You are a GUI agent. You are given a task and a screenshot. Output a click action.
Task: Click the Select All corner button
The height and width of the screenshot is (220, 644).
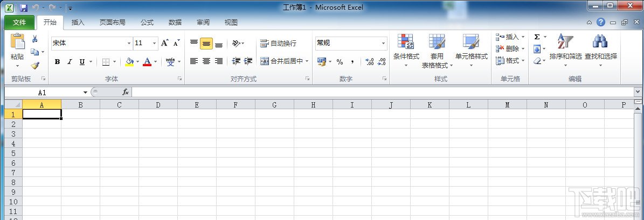pos(13,104)
